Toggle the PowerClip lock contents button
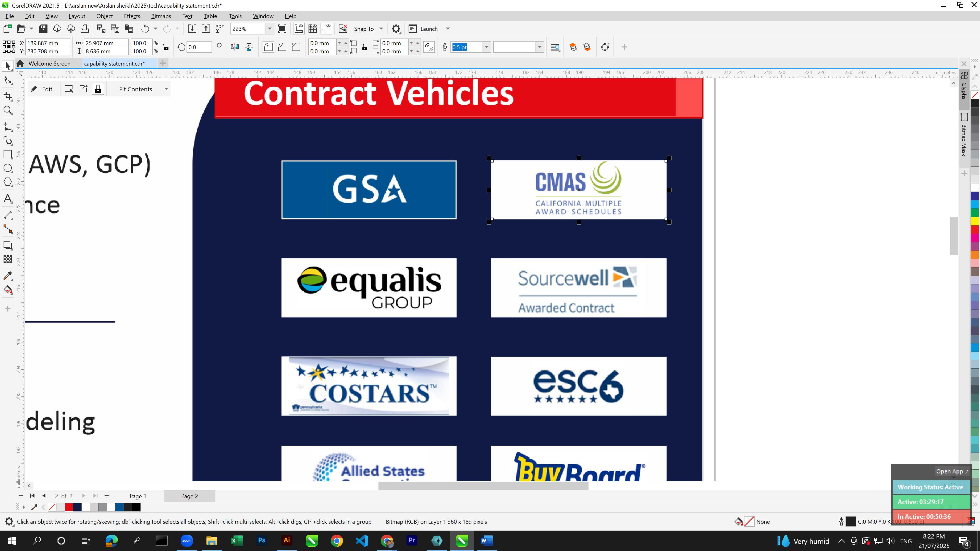Image resolution: width=980 pixels, height=551 pixels. click(x=98, y=89)
